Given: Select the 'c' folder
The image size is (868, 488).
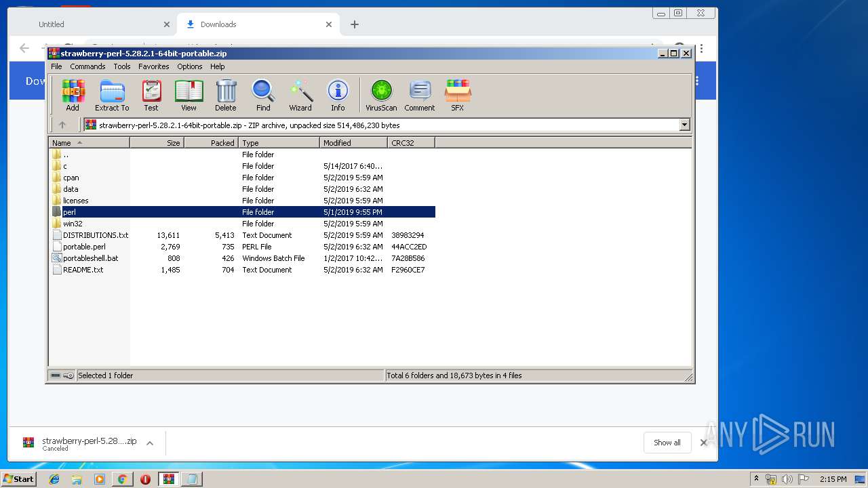Looking at the screenshot, I should (x=65, y=166).
